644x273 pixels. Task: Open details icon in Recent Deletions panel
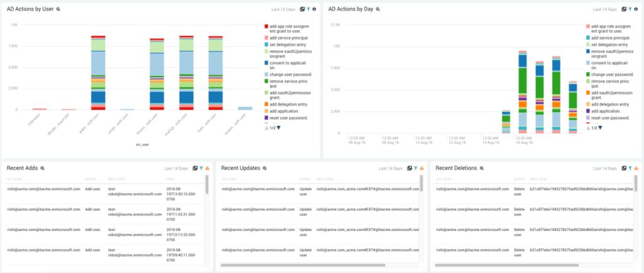[624, 169]
